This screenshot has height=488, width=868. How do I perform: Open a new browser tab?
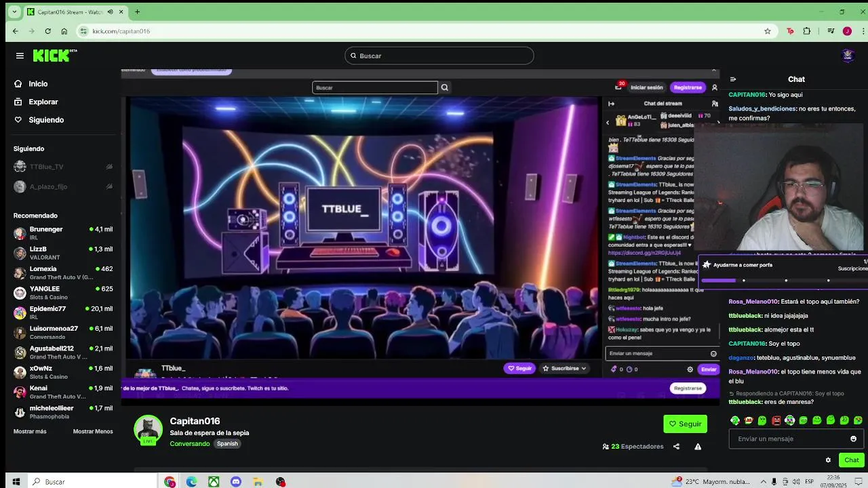point(137,12)
